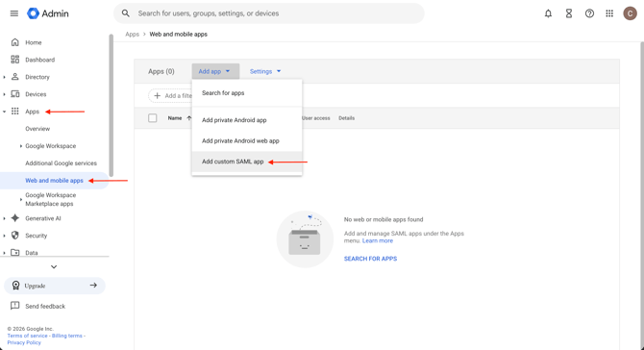
Task: Click the Home house icon
Action: point(15,42)
